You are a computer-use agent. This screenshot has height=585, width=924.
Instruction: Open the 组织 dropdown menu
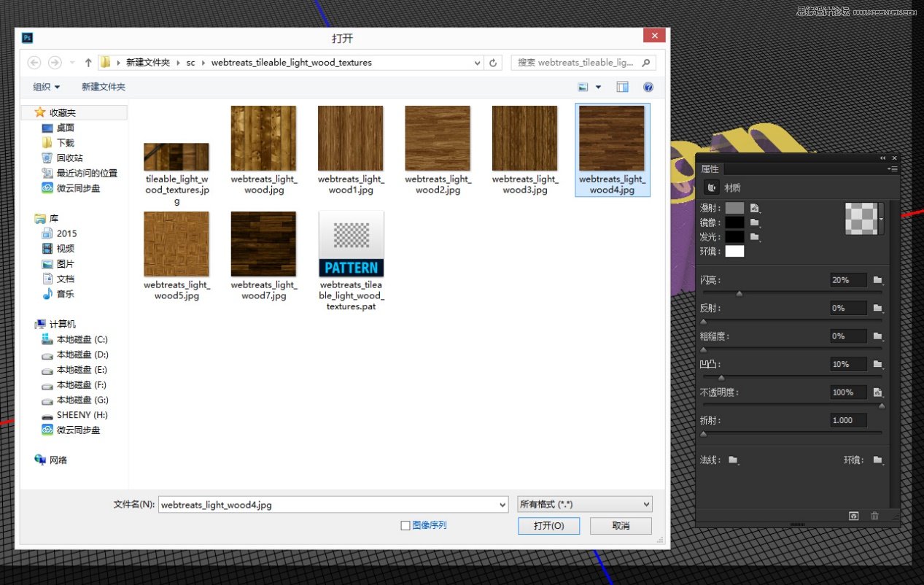pyautogui.click(x=47, y=87)
